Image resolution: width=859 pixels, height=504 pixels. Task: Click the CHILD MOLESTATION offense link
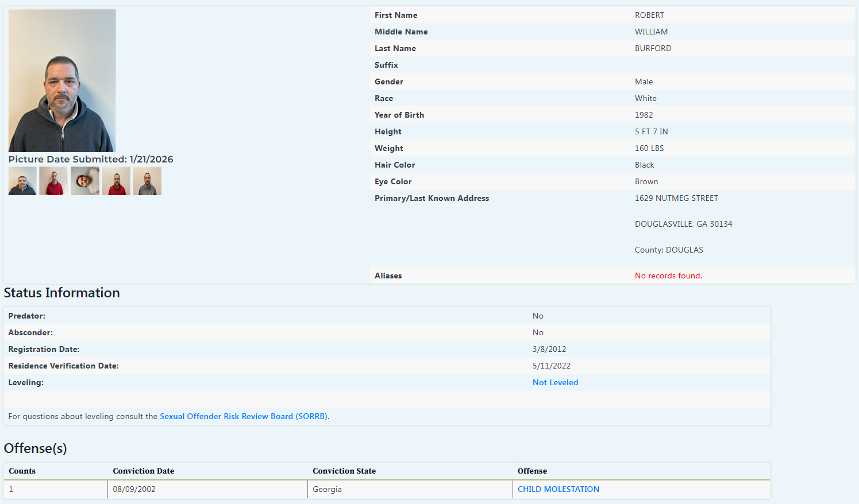(x=558, y=489)
